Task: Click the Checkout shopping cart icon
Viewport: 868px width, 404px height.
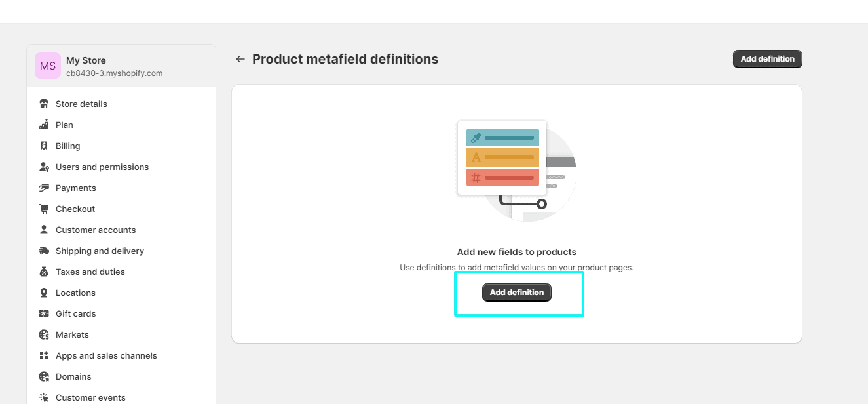Action: point(44,209)
